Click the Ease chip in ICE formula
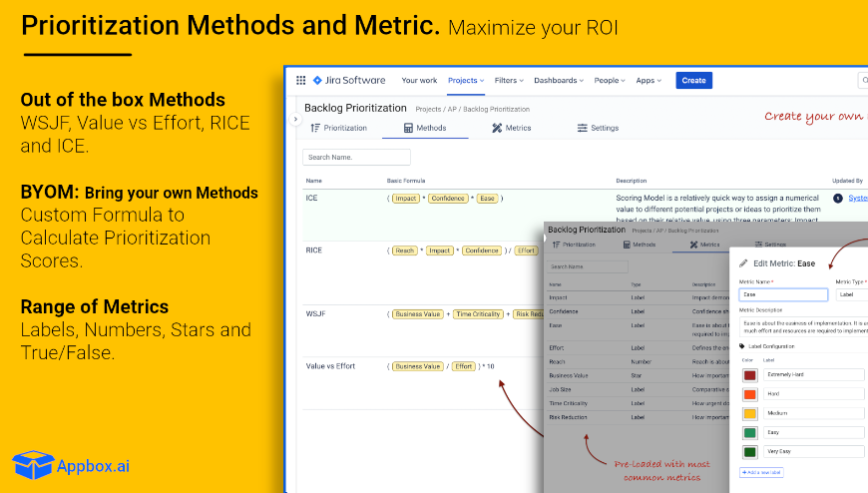 (487, 199)
